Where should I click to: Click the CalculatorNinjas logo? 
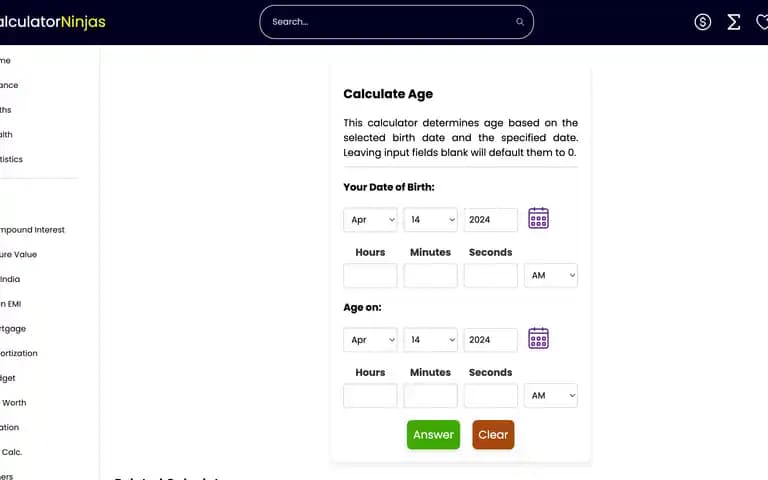coord(52,22)
